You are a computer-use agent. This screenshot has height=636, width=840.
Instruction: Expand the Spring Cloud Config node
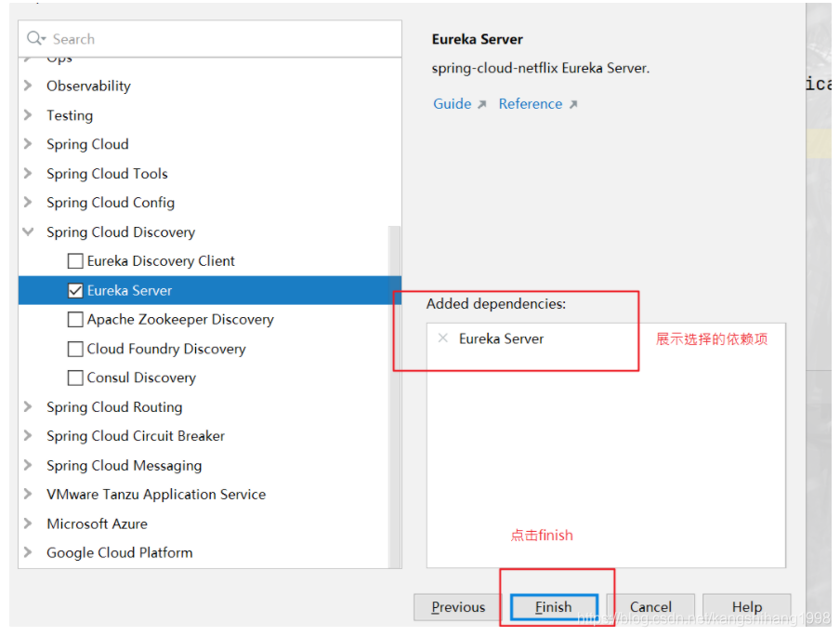point(29,202)
